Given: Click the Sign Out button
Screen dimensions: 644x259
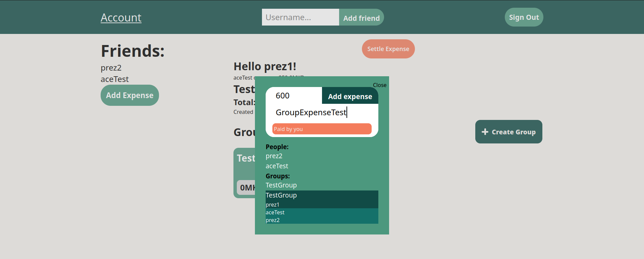Looking at the screenshot, I should point(524,17).
